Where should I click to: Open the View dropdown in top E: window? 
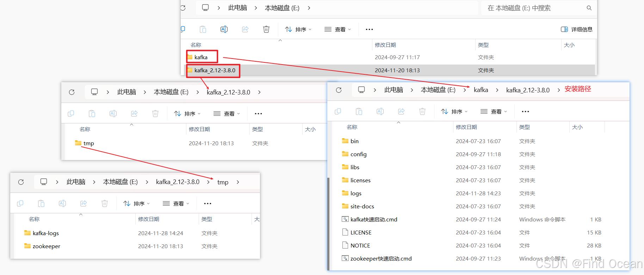(x=338, y=29)
